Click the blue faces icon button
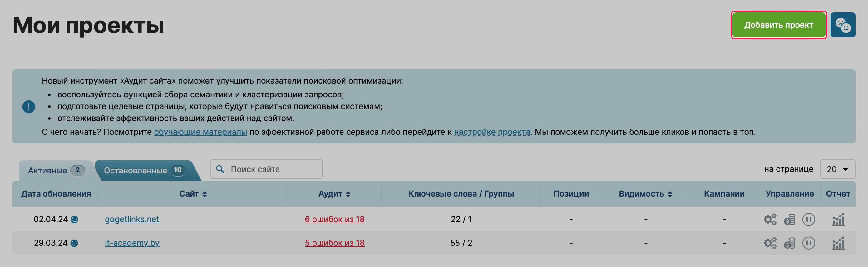 [842, 25]
